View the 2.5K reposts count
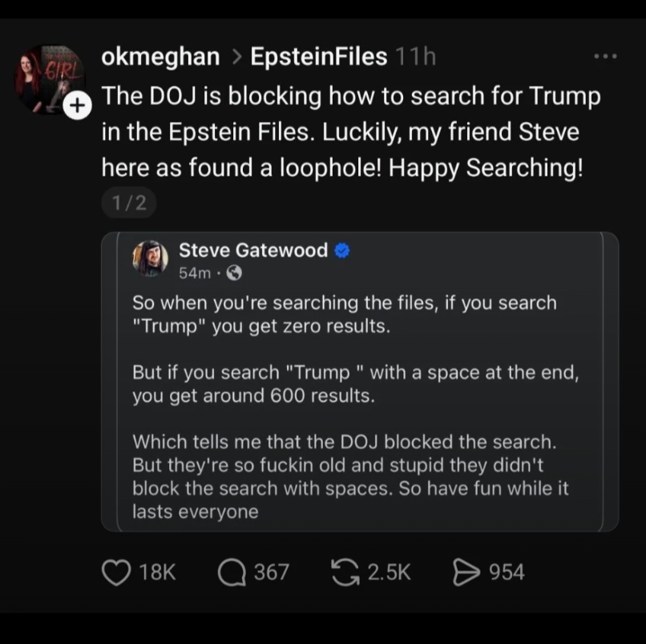 click(x=389, y=572)
